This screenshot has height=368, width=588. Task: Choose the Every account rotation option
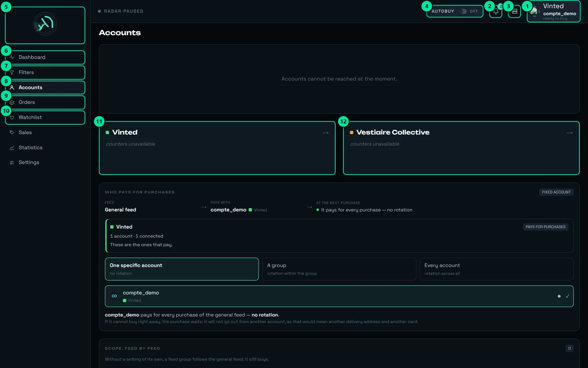(496, 269)
